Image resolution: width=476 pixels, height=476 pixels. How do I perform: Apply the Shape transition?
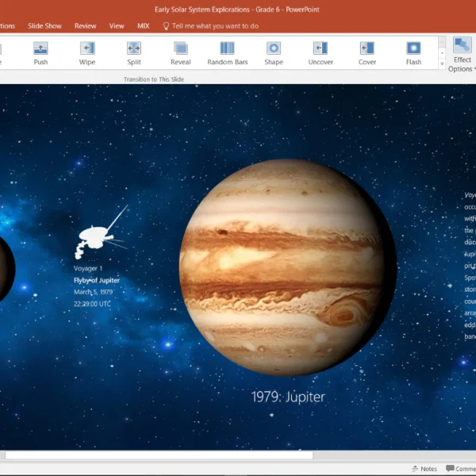[274, 53]
